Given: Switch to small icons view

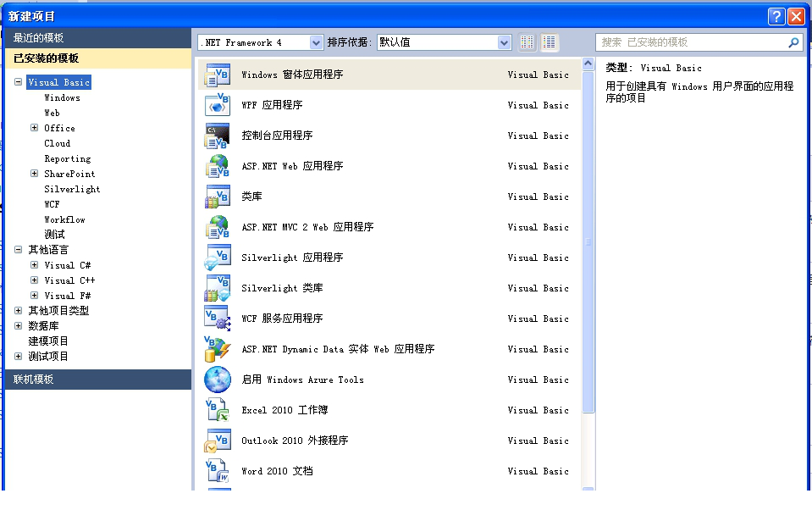Looking at the screenshot, I should (x=527, y=42).
